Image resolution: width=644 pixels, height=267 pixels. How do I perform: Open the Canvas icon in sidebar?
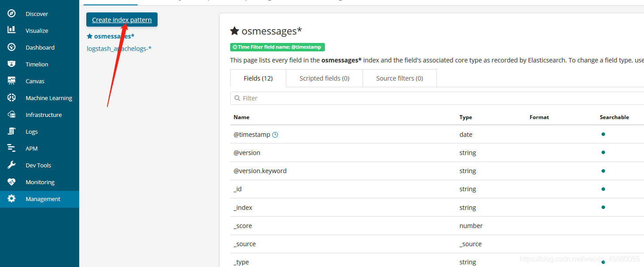(12, 81)
